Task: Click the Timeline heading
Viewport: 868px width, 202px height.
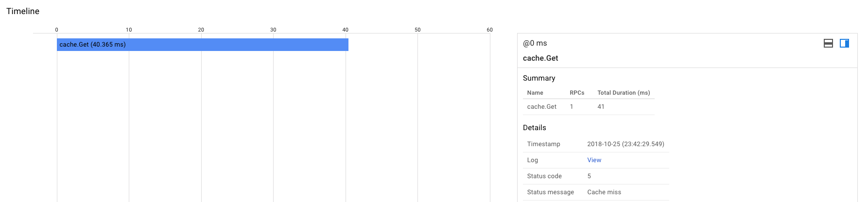Action: 23,11
